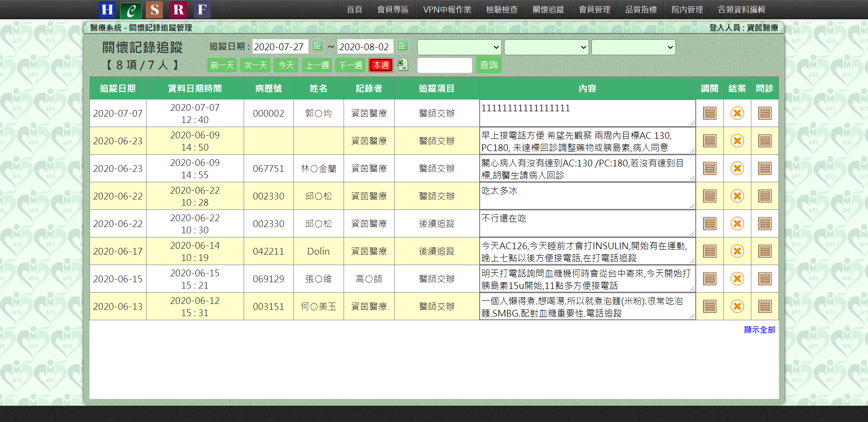The width and height of the screenshot is (868, 422).
Task: Open 會員專區 menu
Action: [x=393, y=9]
